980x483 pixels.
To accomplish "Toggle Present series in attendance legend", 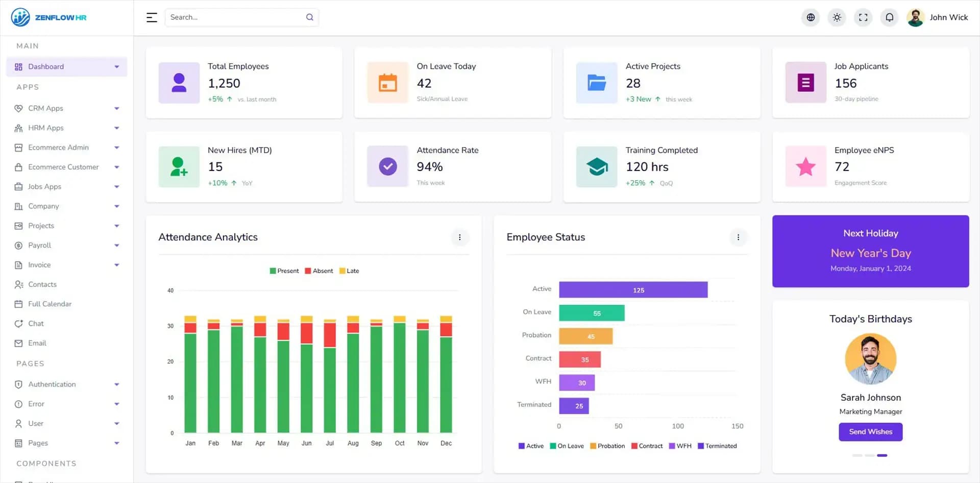I will [284, 271].
